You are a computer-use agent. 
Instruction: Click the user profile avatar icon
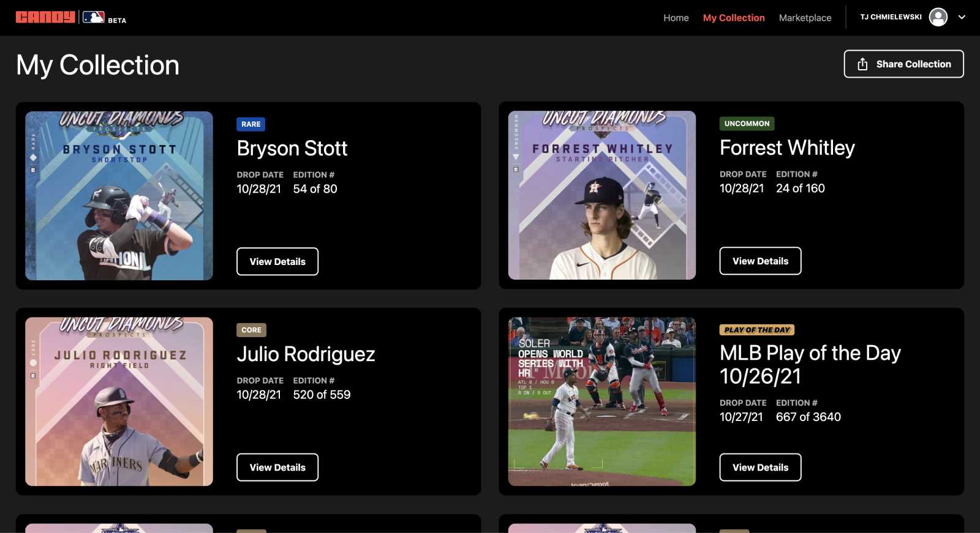938,17
